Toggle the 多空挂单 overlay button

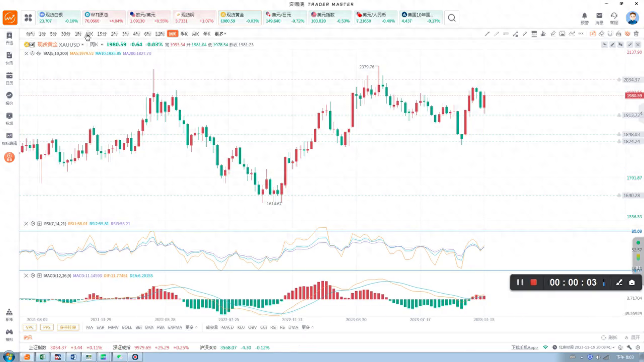[x=68, y=327]
